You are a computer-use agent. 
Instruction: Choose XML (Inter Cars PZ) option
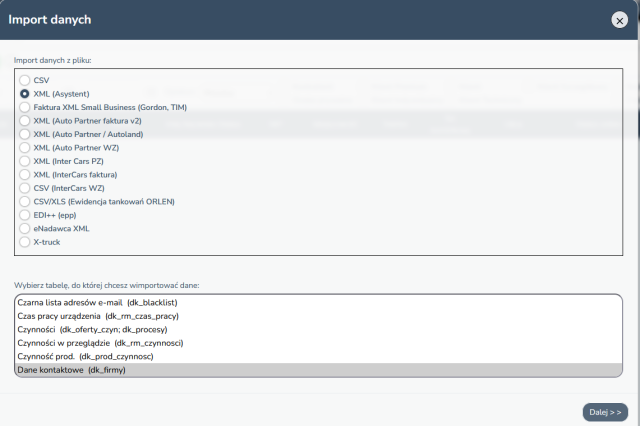click(x=24, y=161)
